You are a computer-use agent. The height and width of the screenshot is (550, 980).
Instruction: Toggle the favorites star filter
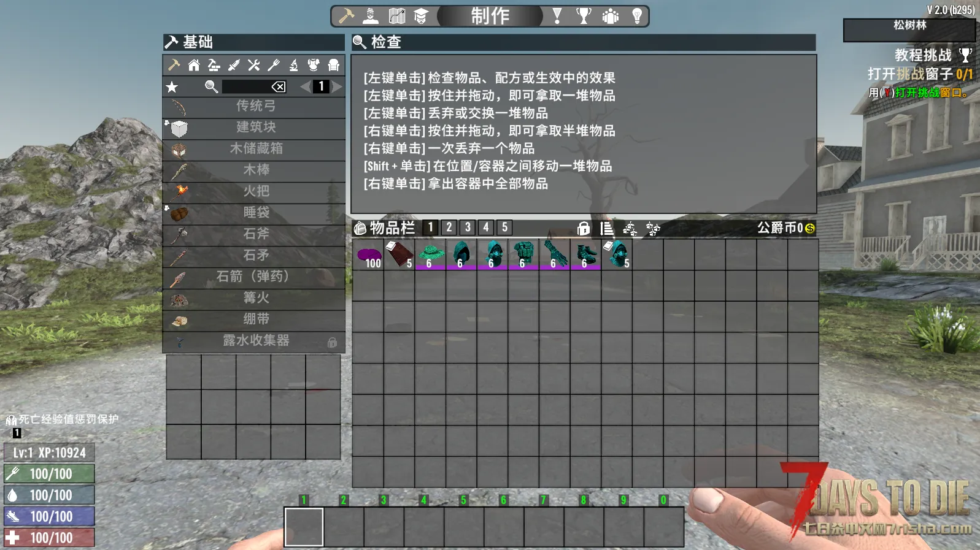tap(172, 87)
